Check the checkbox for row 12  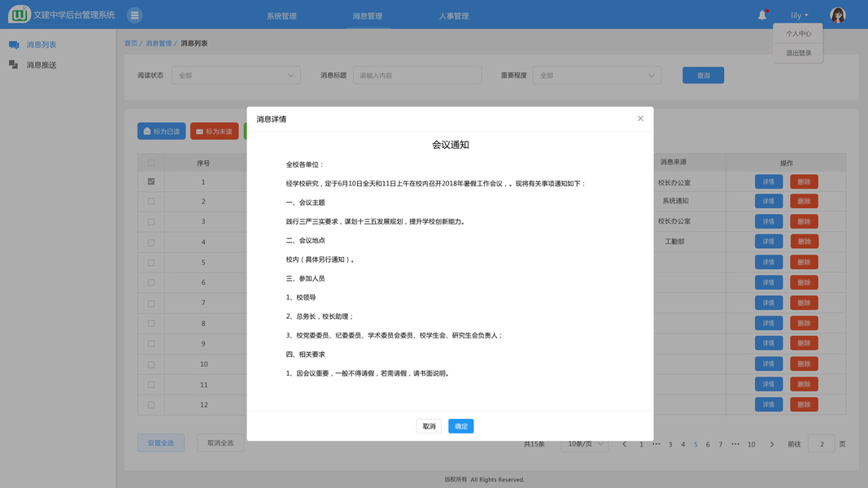coord(151,405)
